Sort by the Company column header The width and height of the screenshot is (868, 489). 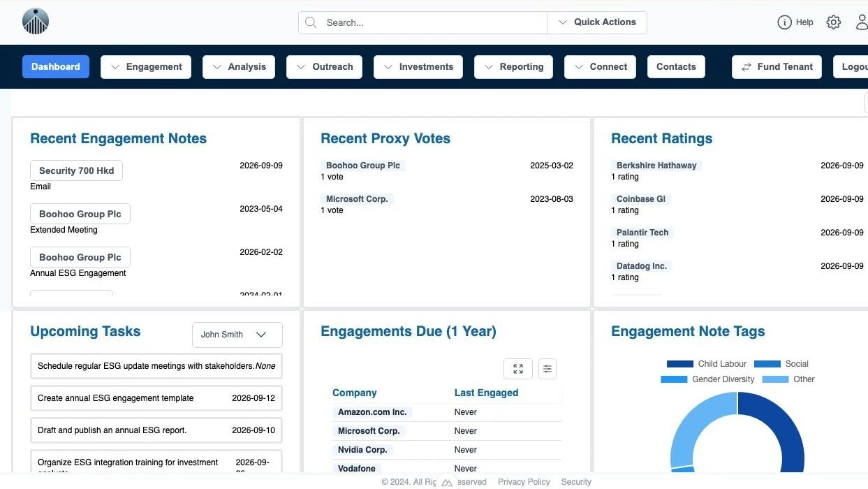(x=355, y=393)
